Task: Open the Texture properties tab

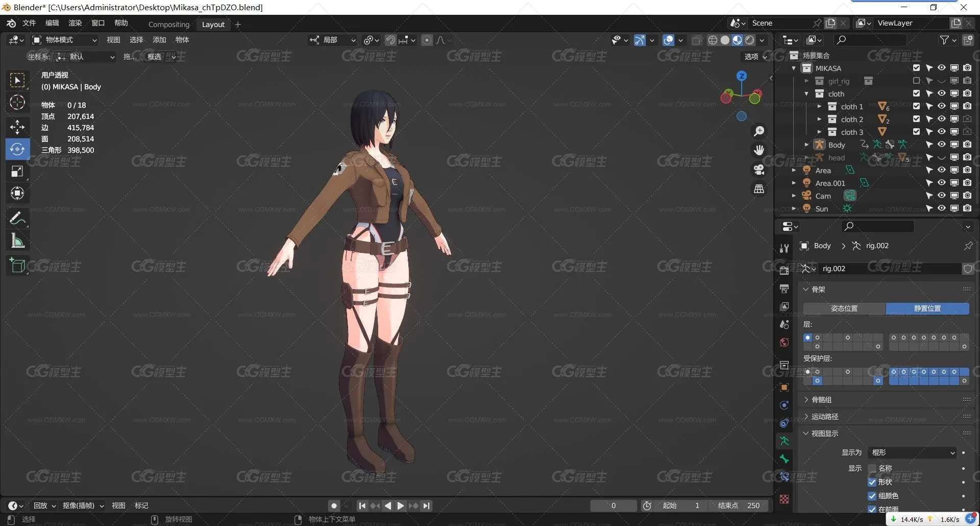Action: 785,499
